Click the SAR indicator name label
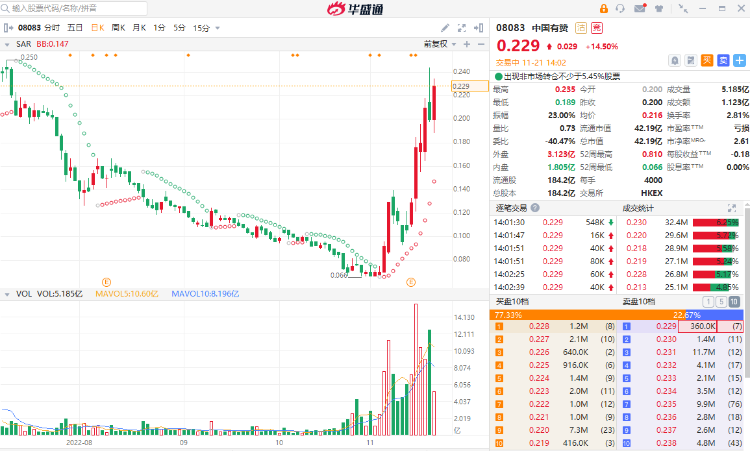The width and height of the screenshot is (750, 451). tap(23, 44)
